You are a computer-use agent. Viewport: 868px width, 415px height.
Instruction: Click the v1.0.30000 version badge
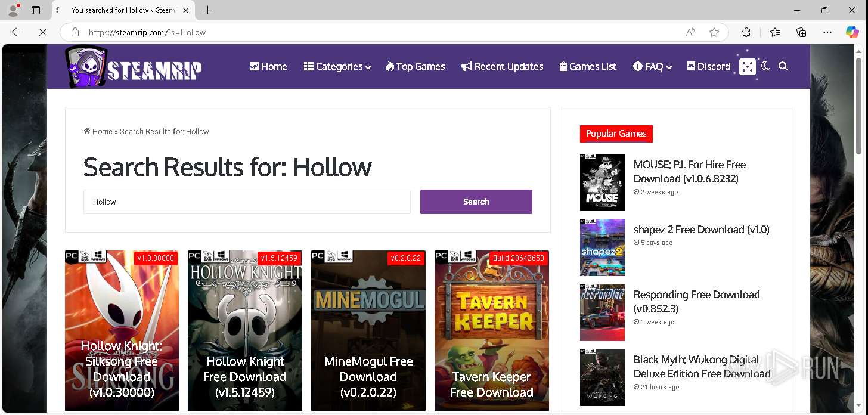(x=156, y=258)
